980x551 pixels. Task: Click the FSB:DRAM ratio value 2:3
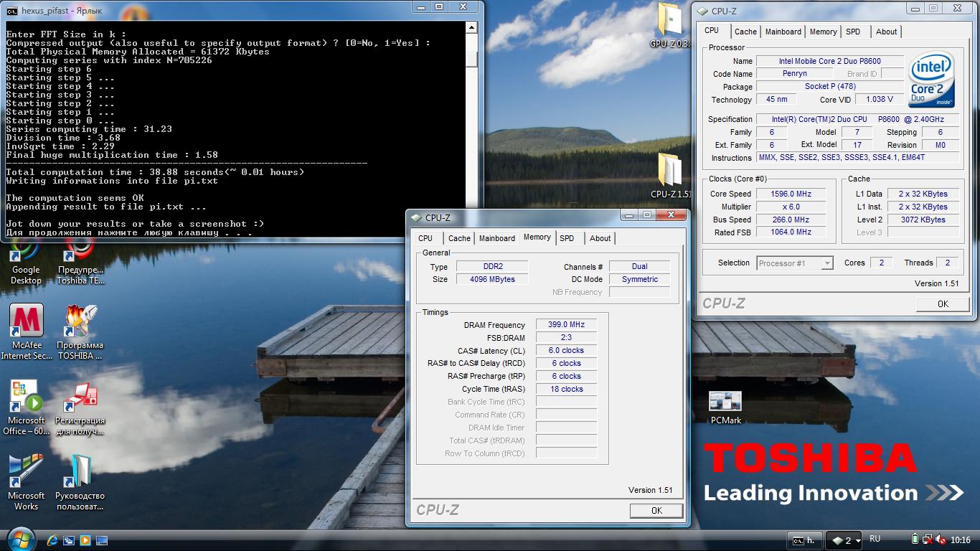point(566,338)
